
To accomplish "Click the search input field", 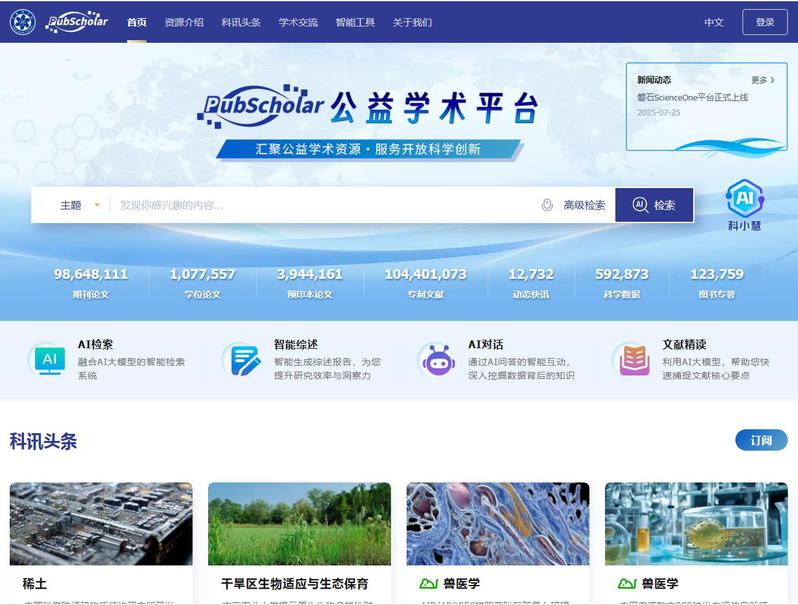I will click(320, 205).
